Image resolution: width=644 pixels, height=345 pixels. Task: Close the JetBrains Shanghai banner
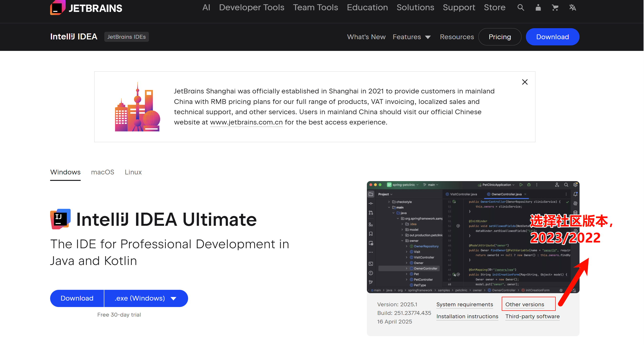click(524, 82)
